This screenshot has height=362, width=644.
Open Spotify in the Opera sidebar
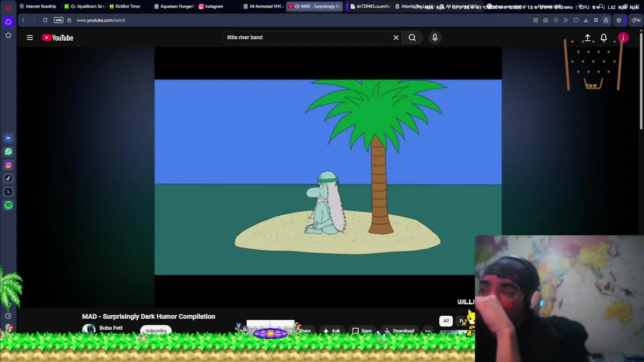8,205
